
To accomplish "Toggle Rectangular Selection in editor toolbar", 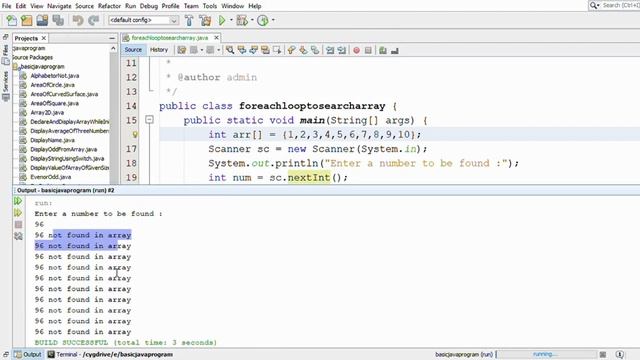I will pos(277,50).
